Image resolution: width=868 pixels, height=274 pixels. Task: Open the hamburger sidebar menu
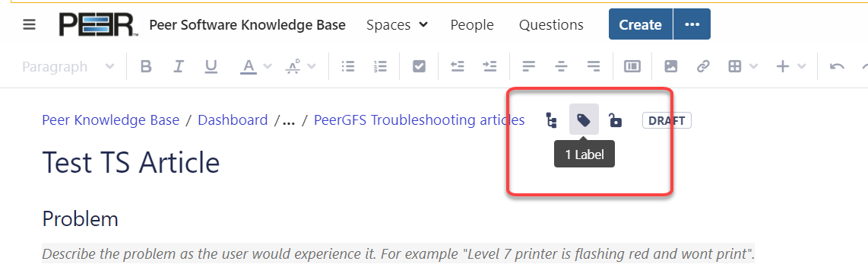pyautogui.click(x=30, y=25)
